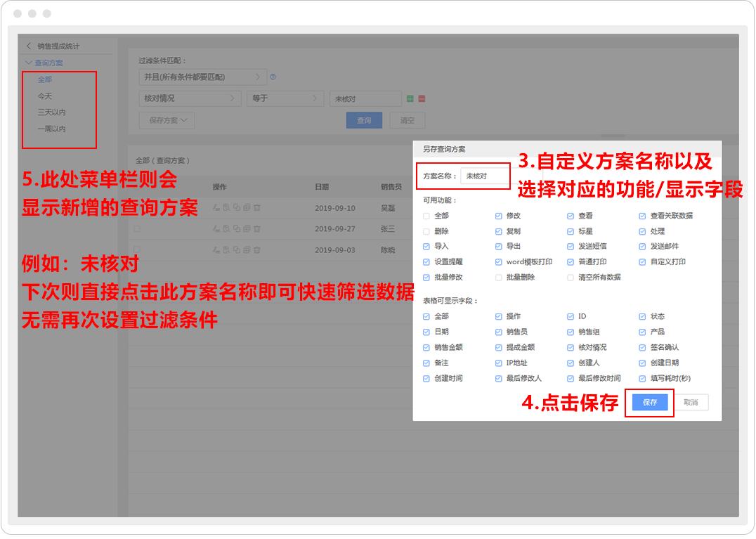756x539 pixels.
Task: Uncheck the 销售员 display field checkbox
Action: tap(497, 332)
